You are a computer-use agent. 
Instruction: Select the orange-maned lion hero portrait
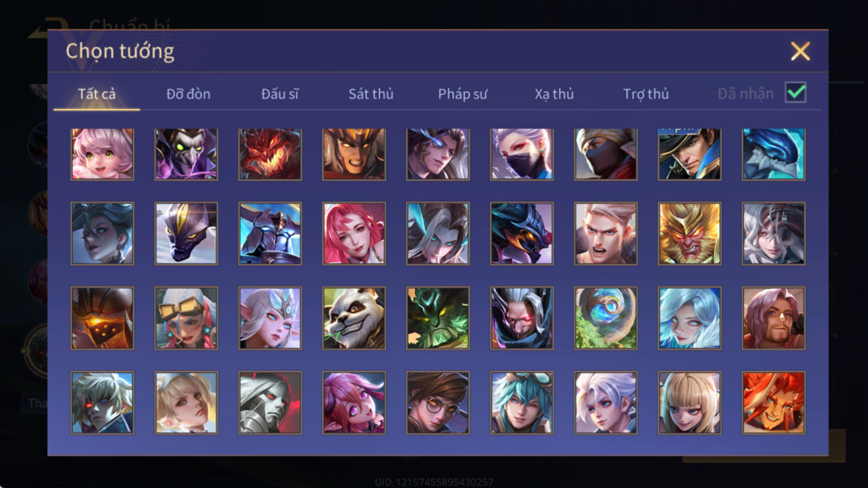tap(773, 403)
